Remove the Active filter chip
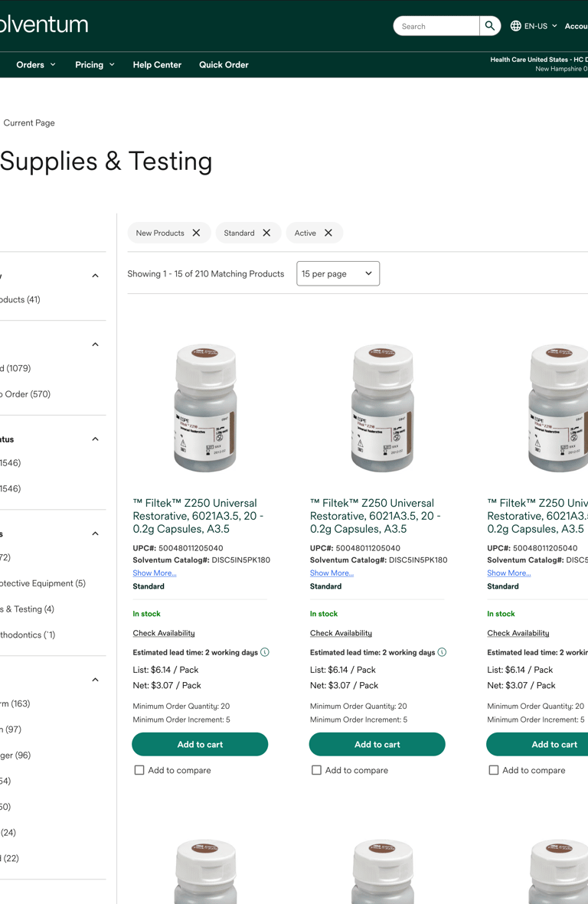 pyautogui.click(x=328, y=233)
